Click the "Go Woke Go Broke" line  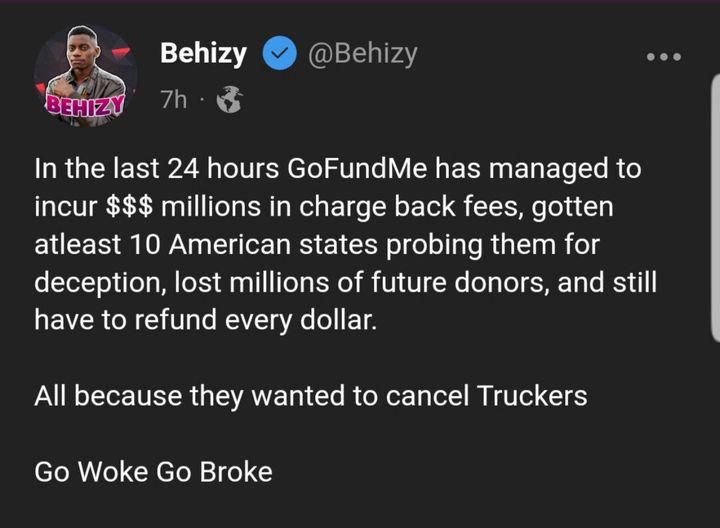tap(153, 471)
